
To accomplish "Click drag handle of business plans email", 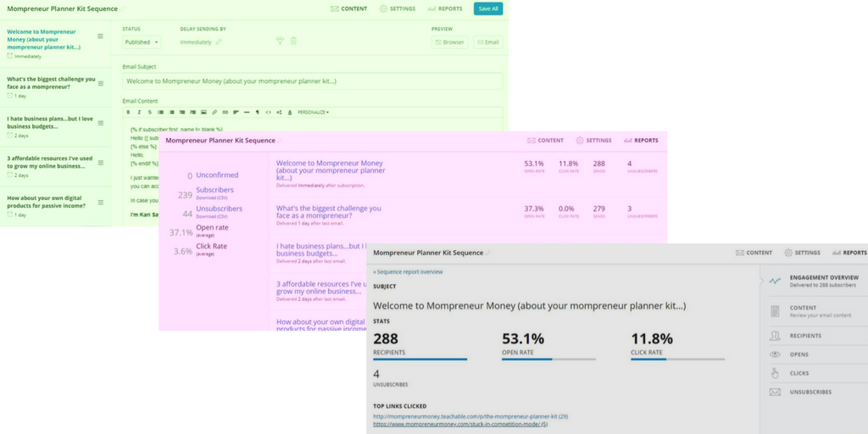I will pos(100,123).
